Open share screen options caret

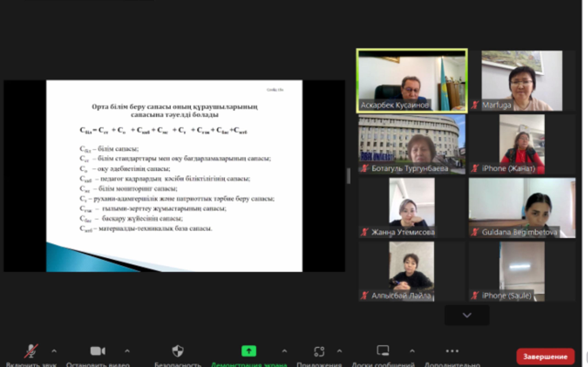click(x=284, y=351)
